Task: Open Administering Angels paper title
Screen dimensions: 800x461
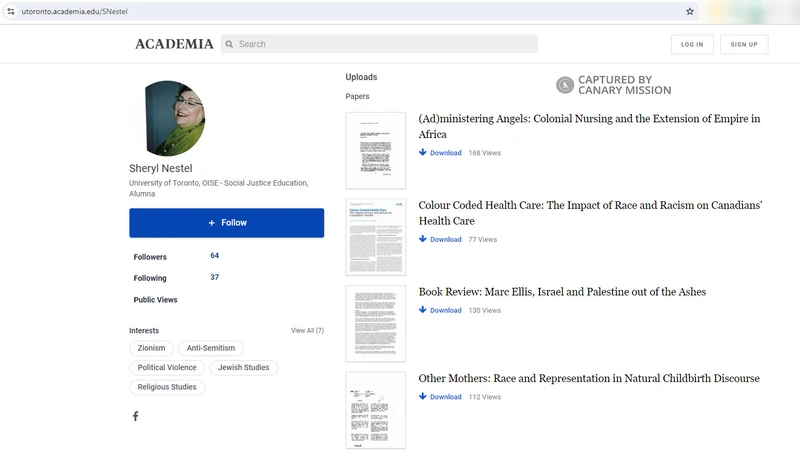Action: pyautogui.click(x=589, y=126)
